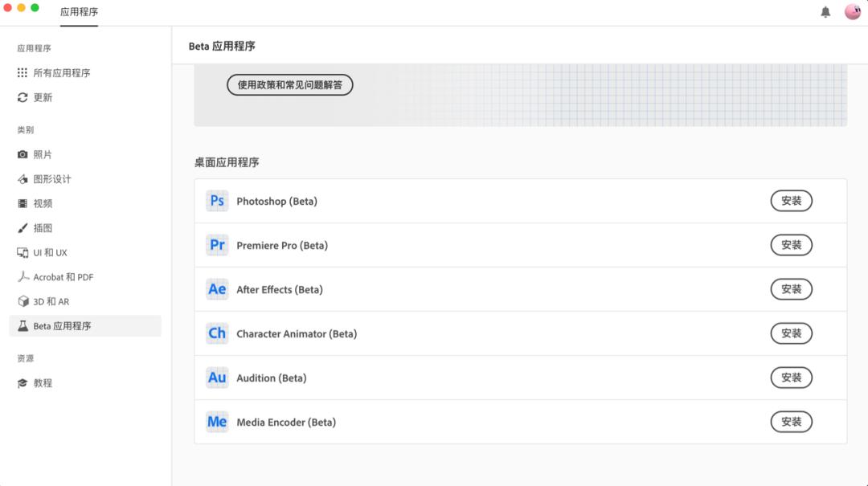868x486 pixels.
Task: Click the 使用政策和常见问题解答 button
Action: click(x=289, y=84)
